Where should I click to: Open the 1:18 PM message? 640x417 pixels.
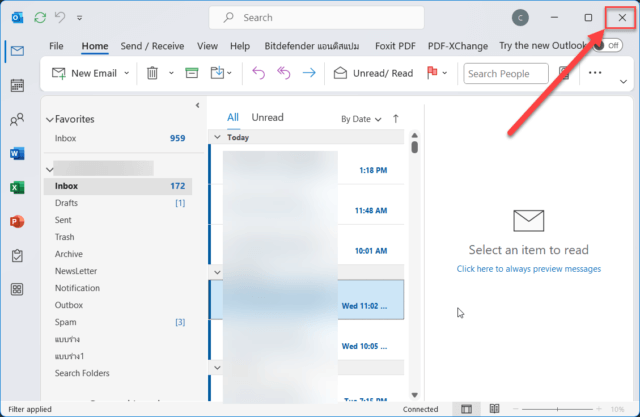pos(307,165)
